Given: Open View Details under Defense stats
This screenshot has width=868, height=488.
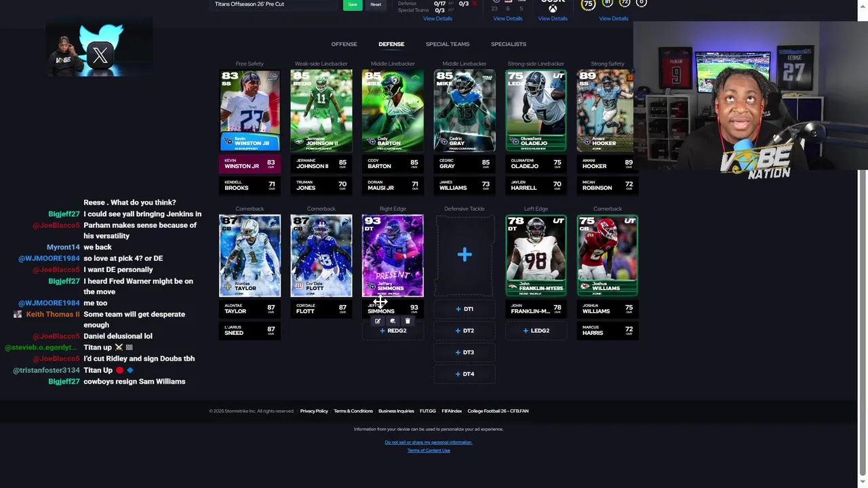Looking at the screenshot, I should (437, 18).
